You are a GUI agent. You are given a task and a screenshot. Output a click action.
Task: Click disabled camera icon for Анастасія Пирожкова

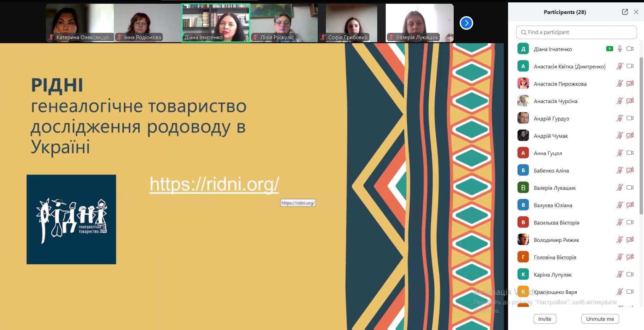coord(630,83)
